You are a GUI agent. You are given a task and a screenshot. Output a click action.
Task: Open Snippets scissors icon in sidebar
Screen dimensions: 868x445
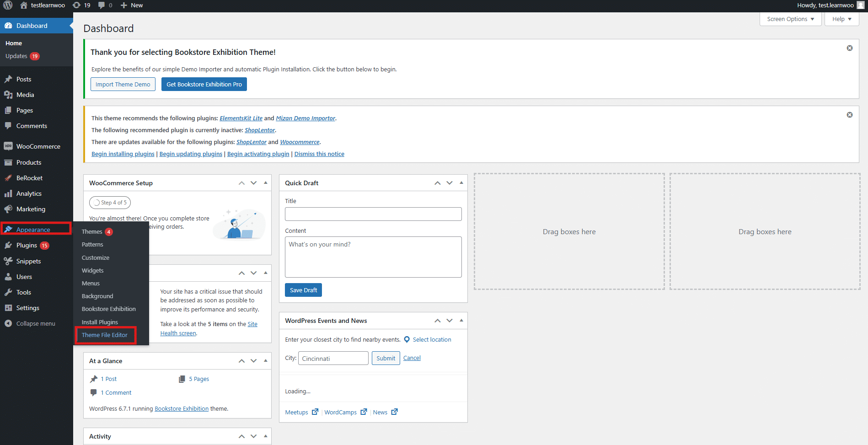click(x=8, y=261)
